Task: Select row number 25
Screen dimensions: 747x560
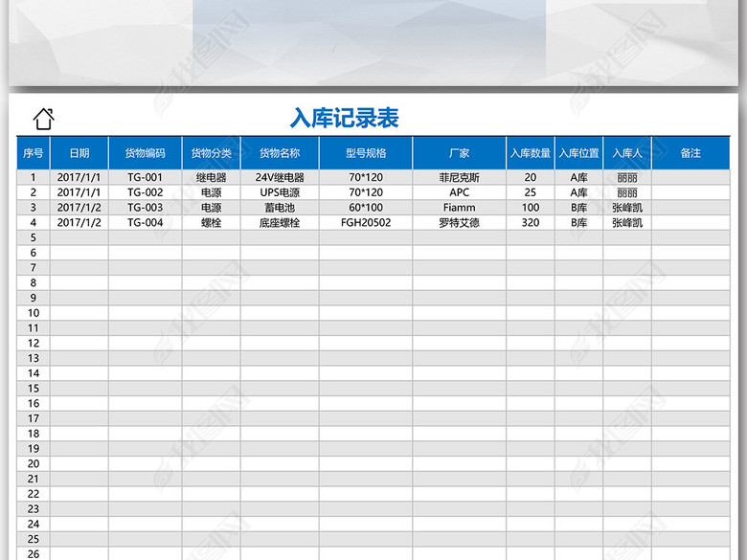Action: point(34,539)
